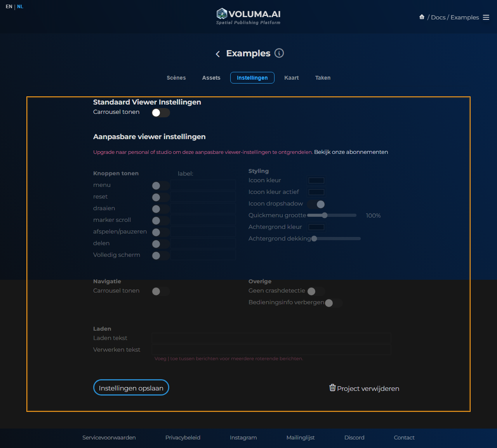This screenshot has width=497, height=448.
Task: Switch to the Kaart tab
Action: click(x=291, y=78)
